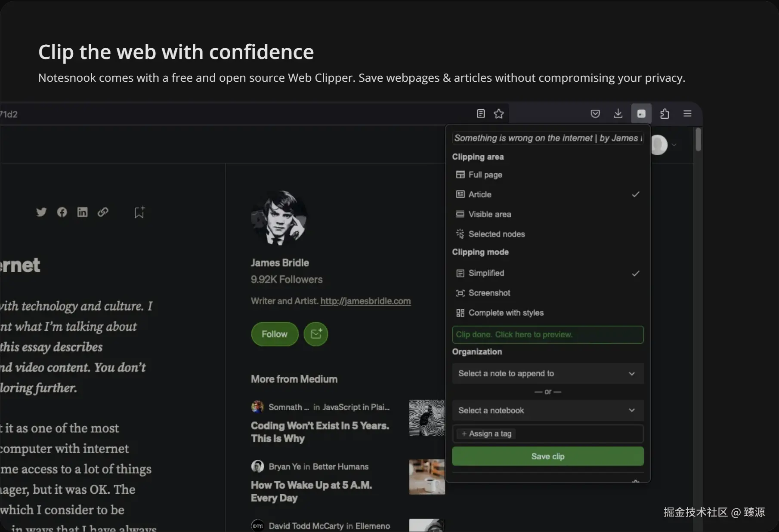Edit the clip title field

pyautogui.click(x=548, y=138)
